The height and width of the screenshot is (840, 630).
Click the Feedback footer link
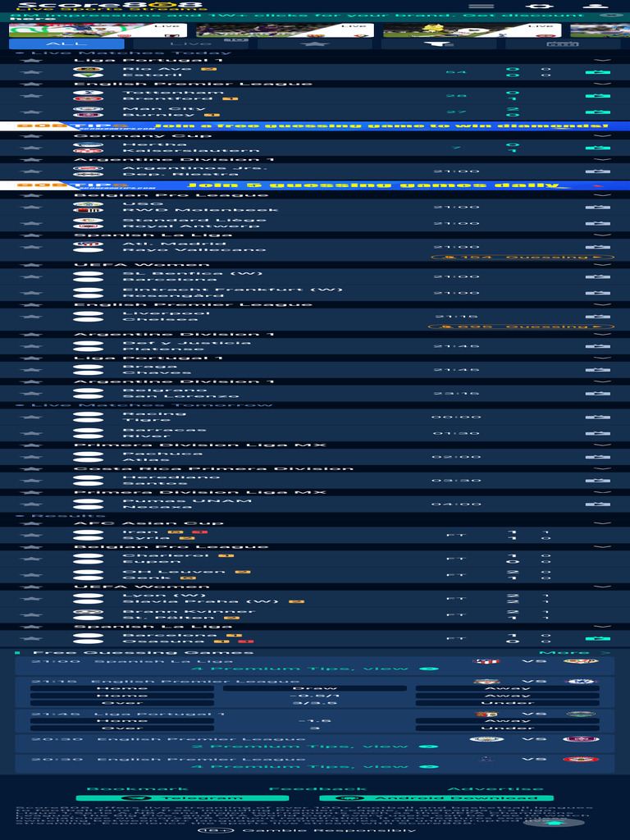(317, 788)
